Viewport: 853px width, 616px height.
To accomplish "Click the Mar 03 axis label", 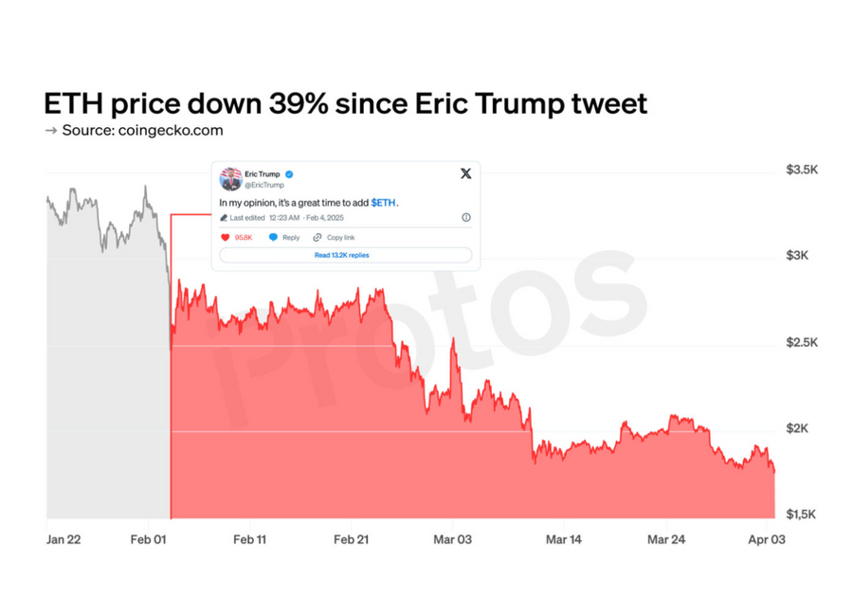I will pos(453,539).
